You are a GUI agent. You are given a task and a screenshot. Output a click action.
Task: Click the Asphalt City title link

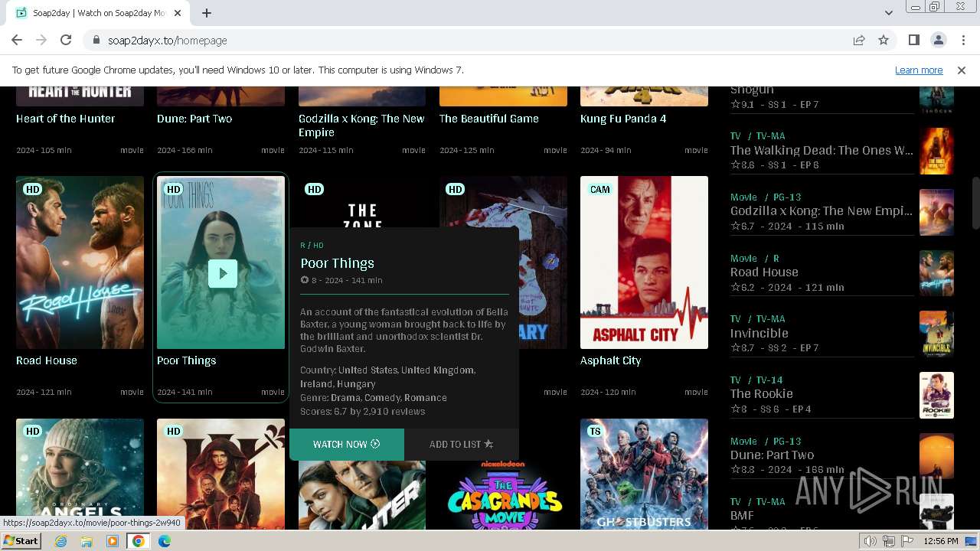coord(611,360)
